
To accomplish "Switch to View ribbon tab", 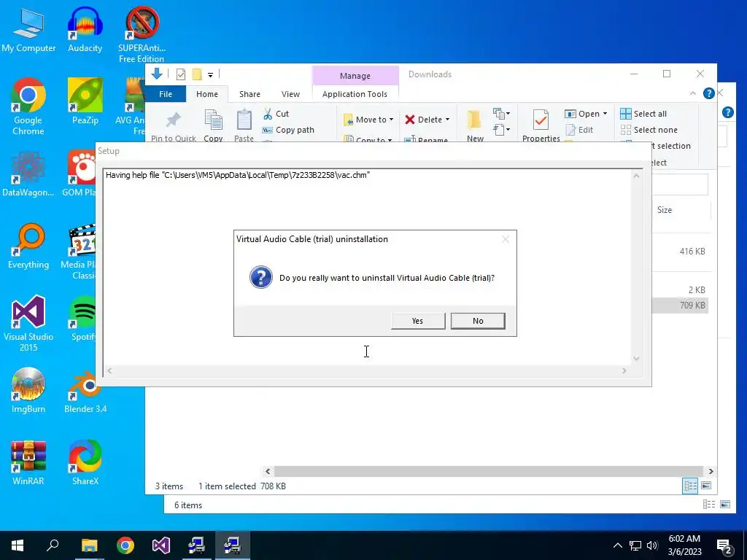I will point(290,94).
